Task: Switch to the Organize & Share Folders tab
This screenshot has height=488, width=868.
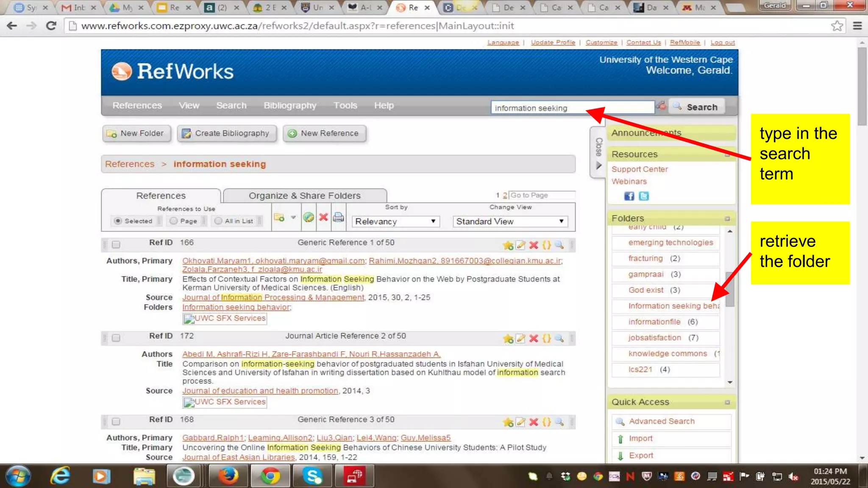Action: [x=305, y=196]
